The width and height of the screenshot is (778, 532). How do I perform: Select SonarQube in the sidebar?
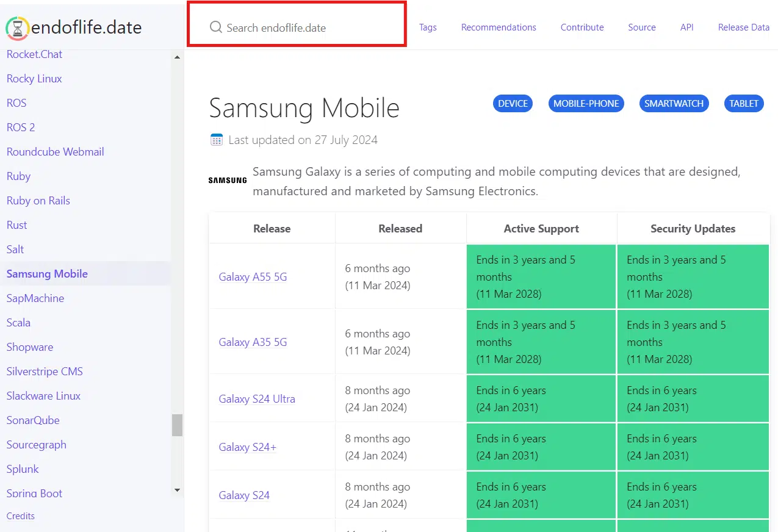coord(33,420)
